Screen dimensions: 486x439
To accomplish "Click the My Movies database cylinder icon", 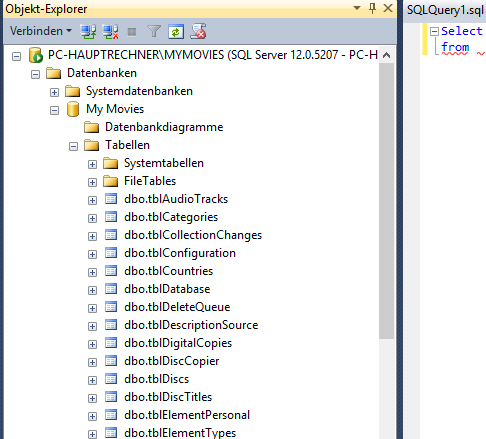I will (73, 109).
